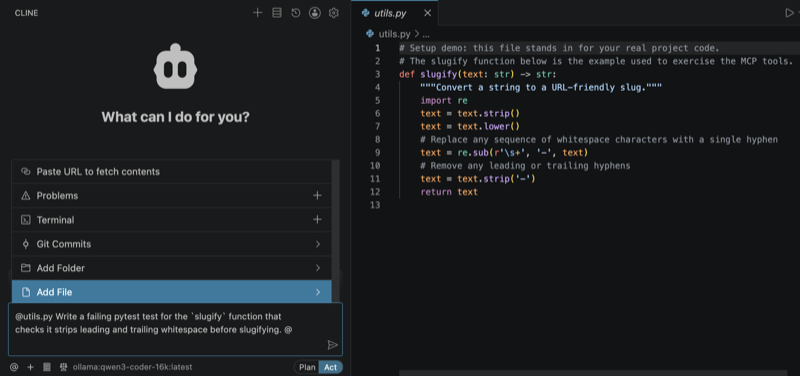The height and width of the screenshot is (376, 800).
Task: Click the commit icon of Git Commits row
Action: click(26, 244)
